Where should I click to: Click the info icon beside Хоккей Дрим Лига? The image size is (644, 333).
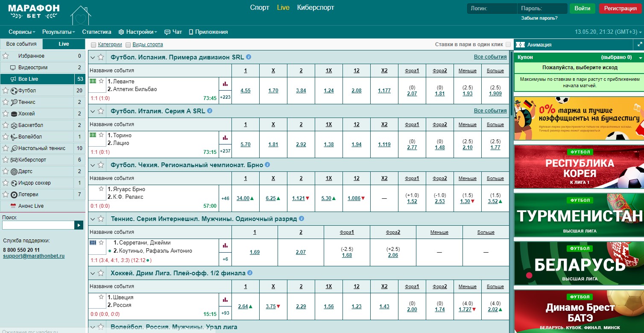click(x=250, y=273)
